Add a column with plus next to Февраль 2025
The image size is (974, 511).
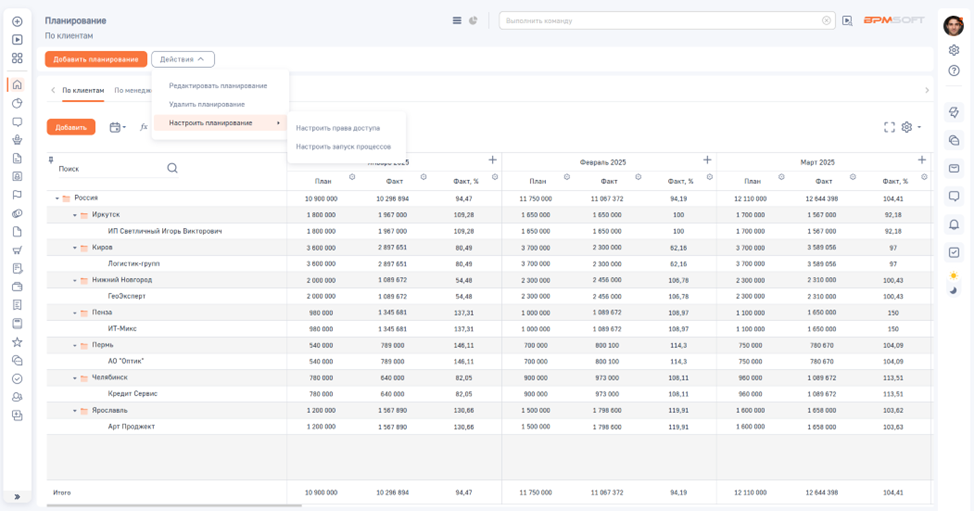click(x=707, y=160)
